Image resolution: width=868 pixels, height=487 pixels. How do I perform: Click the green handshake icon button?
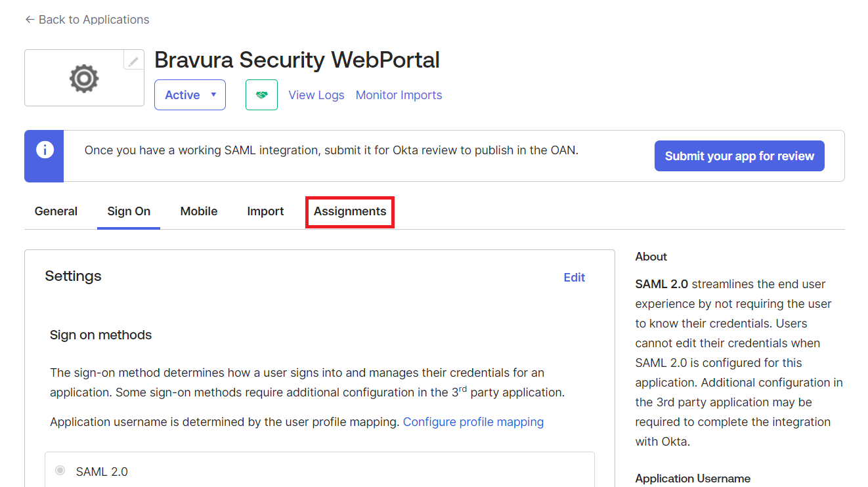pyautogui.click(x=261, y=95)
